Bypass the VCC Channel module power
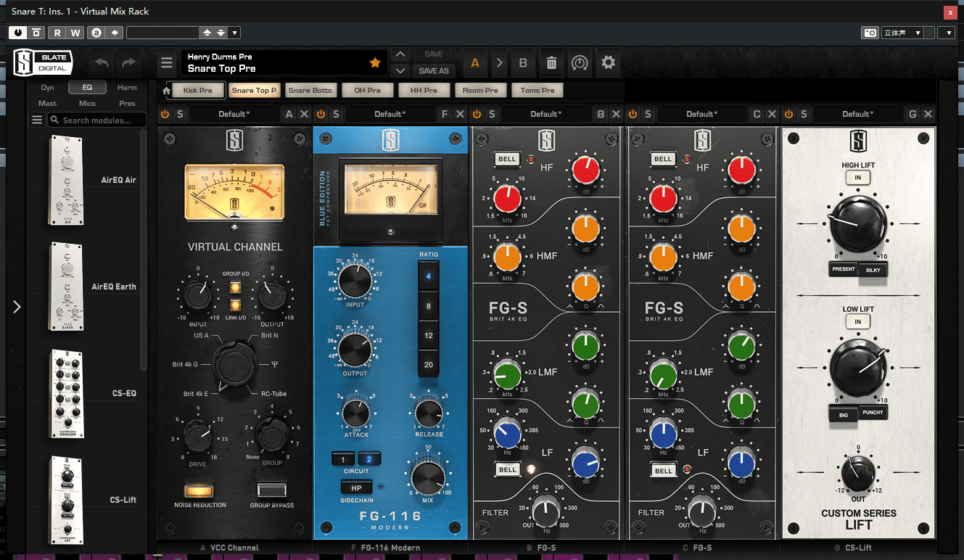Image resolution: width=964 pixels, height=560 pixels. 165,115
